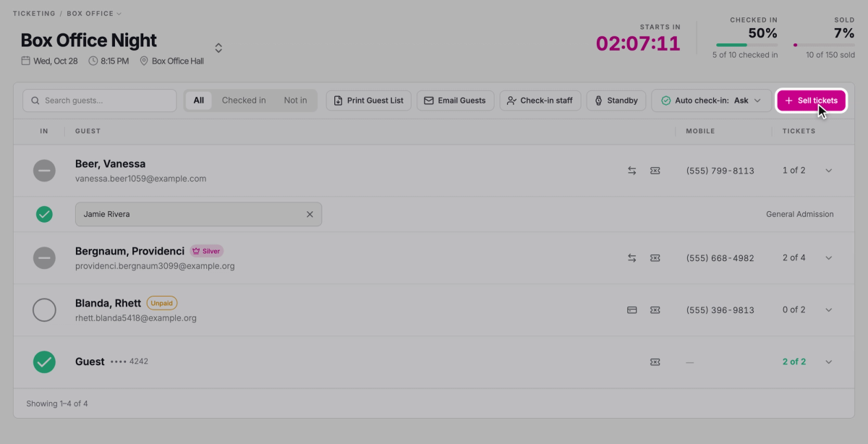
Task: Open event switcher next to Box Office Night
Action: [x=218, y=48]
